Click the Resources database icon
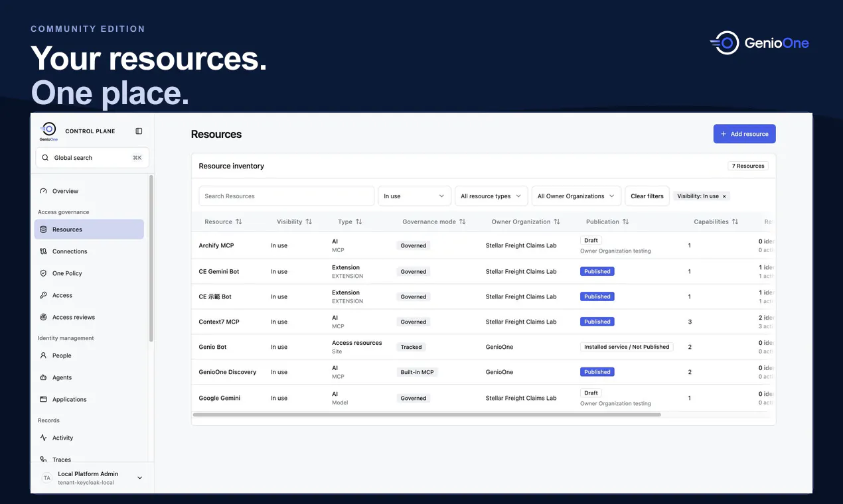843x504 pixels. click(x=43, y=229)
